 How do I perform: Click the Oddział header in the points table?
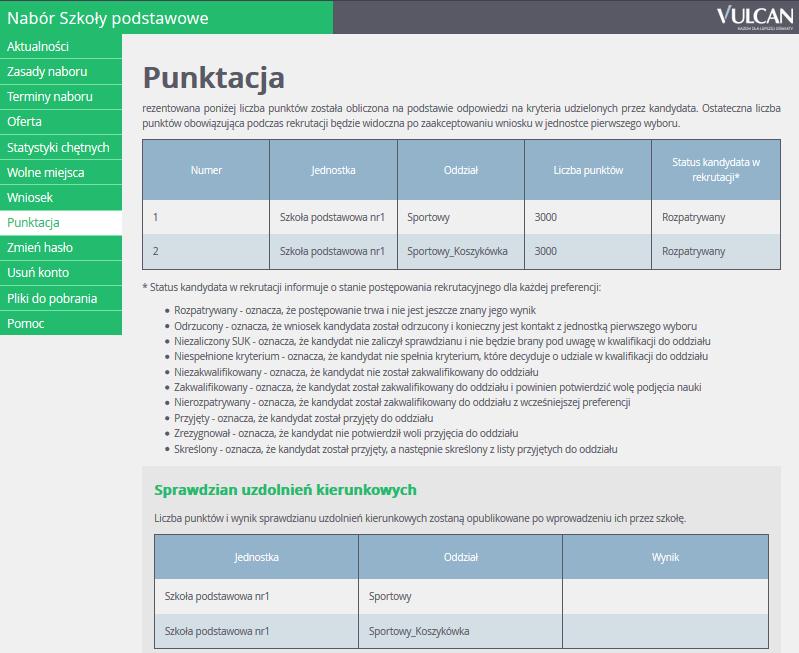pos(461,170)
